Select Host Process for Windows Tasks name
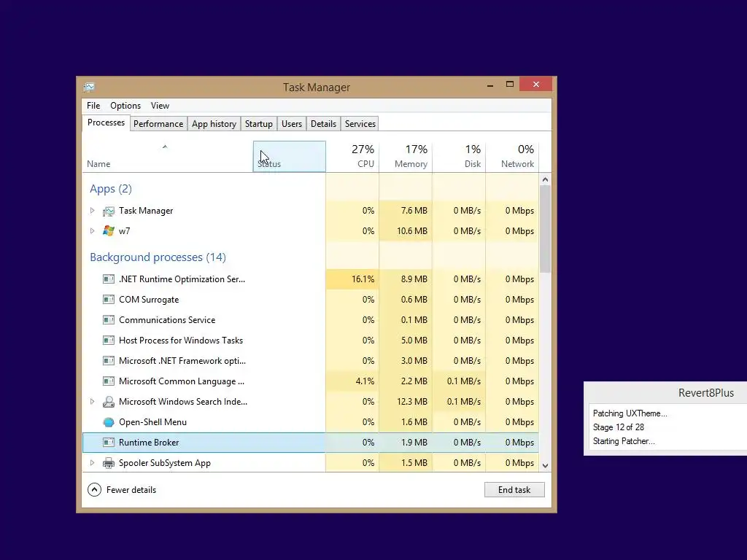 pyautogui.click(x=181, y=341)
